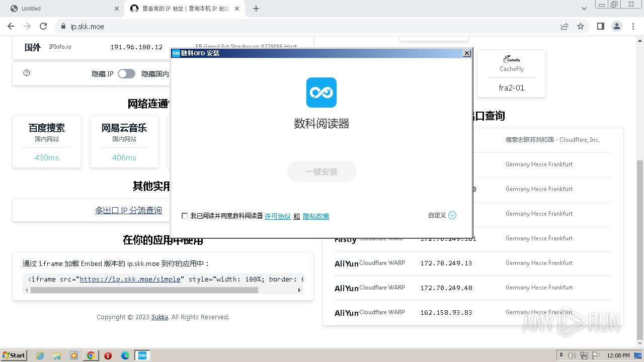Select the CacheFly fra2-01 card
The height and width of the screenshot is (362, 644).
(x=512, y=73)
